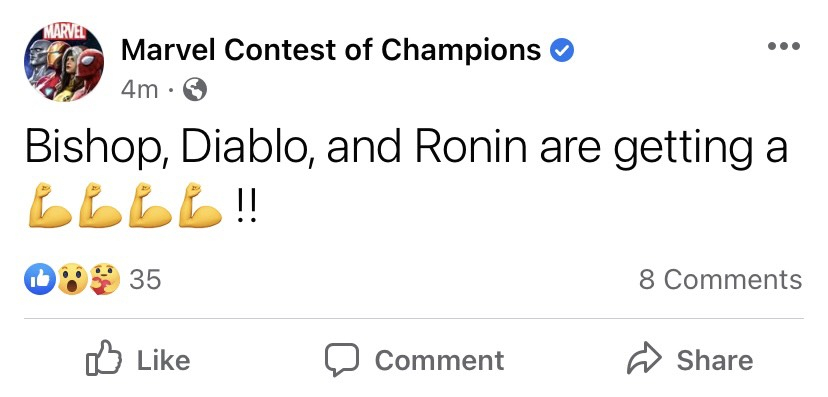Click the curved arrow share icon

[644, 359]
